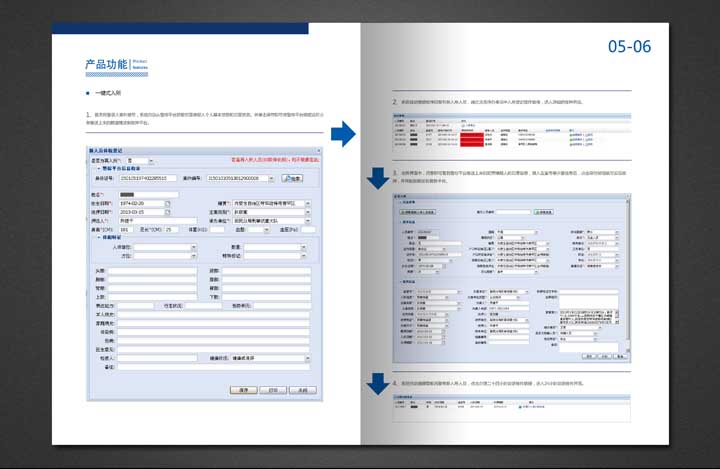Click the calendar icon beside date 2013-03-15
The width and height of the screenshot is (720, 469).
tap(168, 212)
